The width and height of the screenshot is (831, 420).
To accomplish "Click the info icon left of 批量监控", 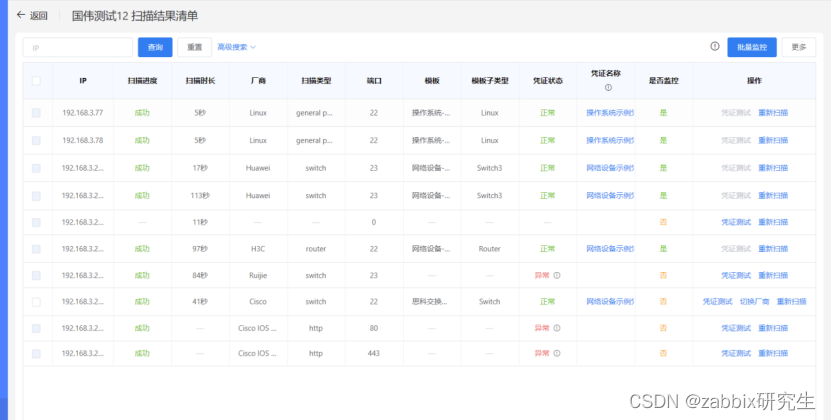I will 715,46.
